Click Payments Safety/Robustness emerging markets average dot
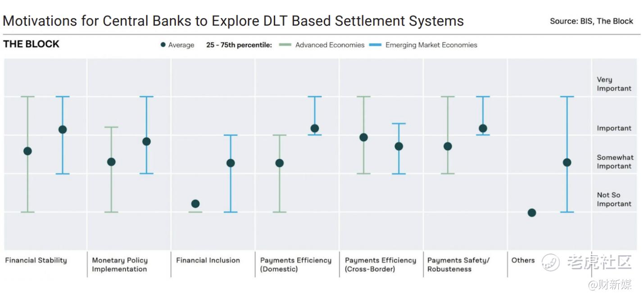This screenshot has height=299, width=644. coord(483,129)
